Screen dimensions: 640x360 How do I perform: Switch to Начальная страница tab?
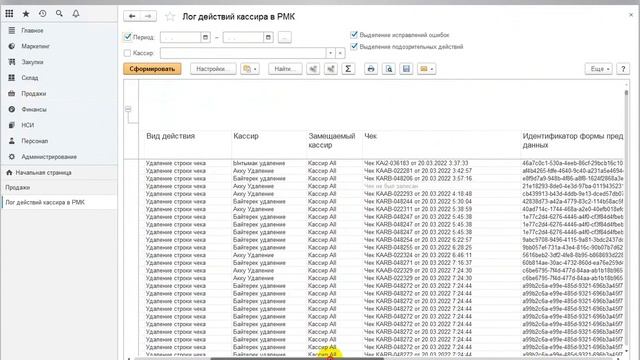(x=59, y=173)
